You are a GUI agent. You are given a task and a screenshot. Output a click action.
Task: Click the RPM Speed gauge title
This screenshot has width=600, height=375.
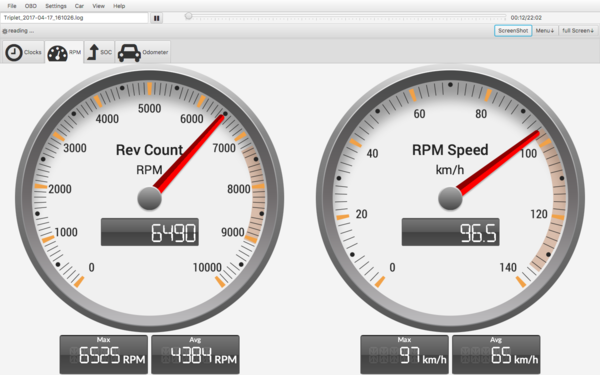point(450,150)
